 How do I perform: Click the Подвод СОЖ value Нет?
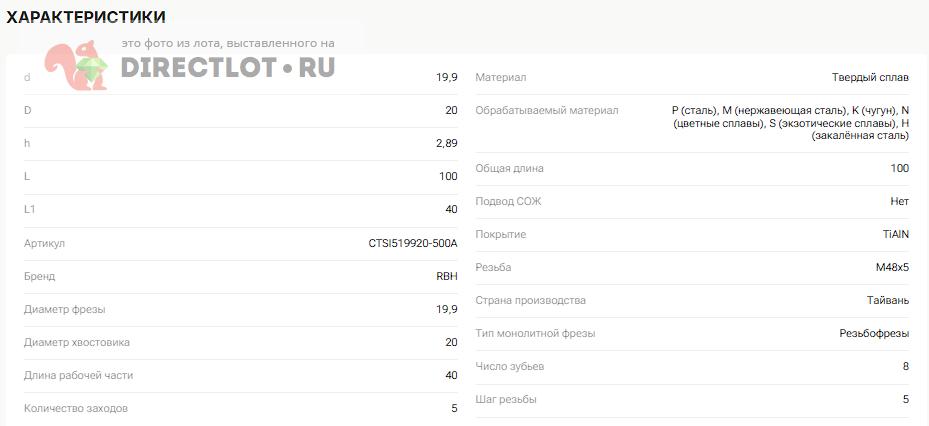pos(899,201)
